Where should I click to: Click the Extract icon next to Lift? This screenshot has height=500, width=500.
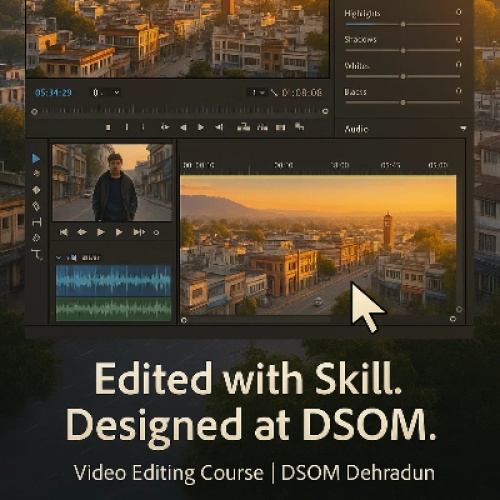(262, 127)
